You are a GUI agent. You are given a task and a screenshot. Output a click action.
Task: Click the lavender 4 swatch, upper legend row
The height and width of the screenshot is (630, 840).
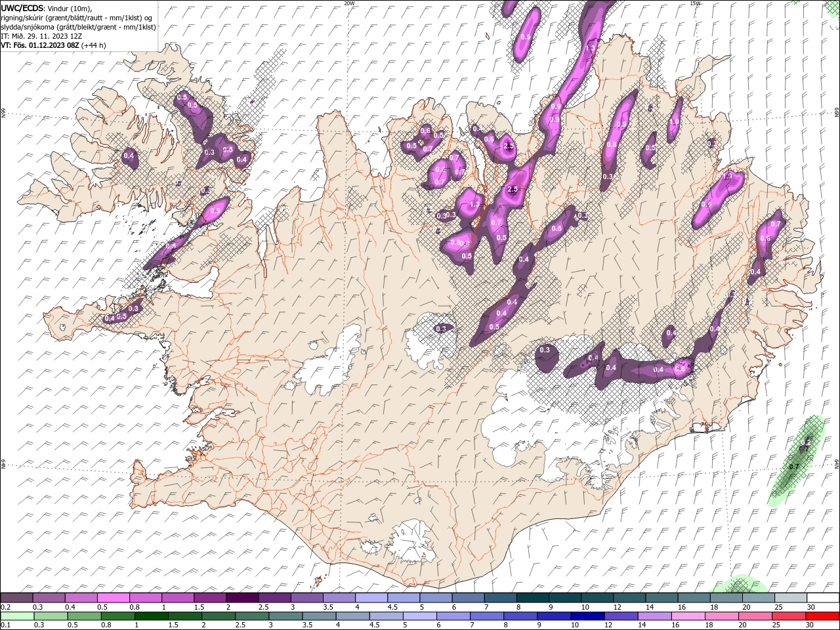[x=371, y=598]
